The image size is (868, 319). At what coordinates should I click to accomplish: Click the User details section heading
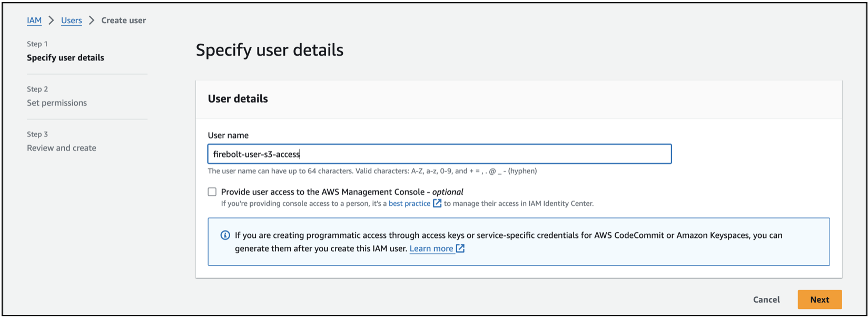point(238,99)
